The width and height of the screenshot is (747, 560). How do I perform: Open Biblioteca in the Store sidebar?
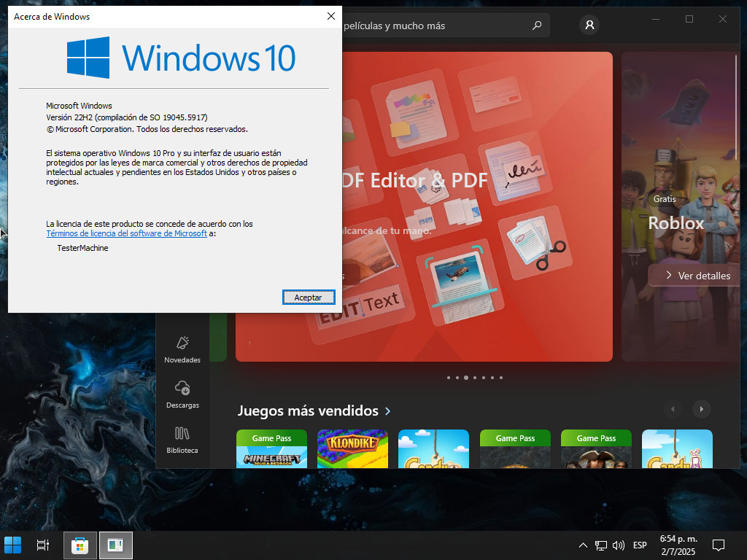tap(182, 440)
